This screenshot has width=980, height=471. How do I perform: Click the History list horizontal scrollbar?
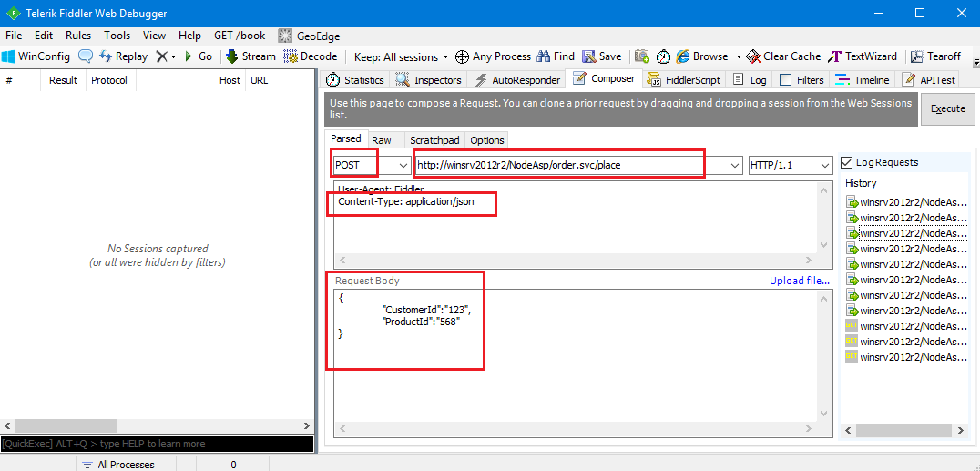(904, 430)
